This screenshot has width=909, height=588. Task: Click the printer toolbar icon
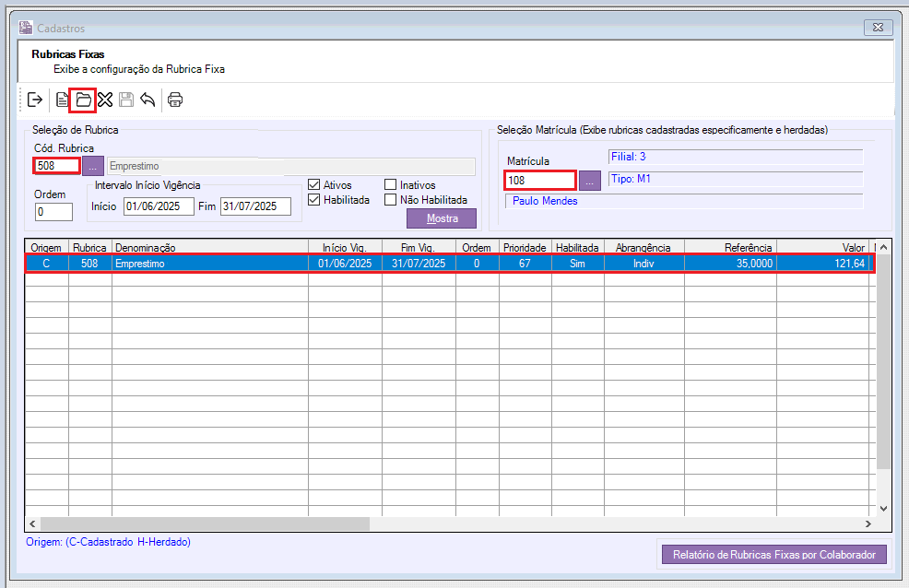[x=175, y=100]
